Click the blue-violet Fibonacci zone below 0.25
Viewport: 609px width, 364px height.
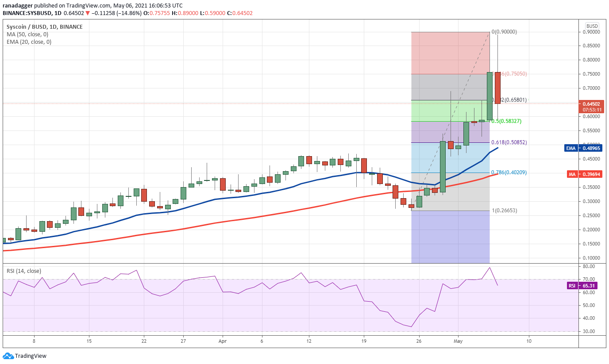coord(451,237)
